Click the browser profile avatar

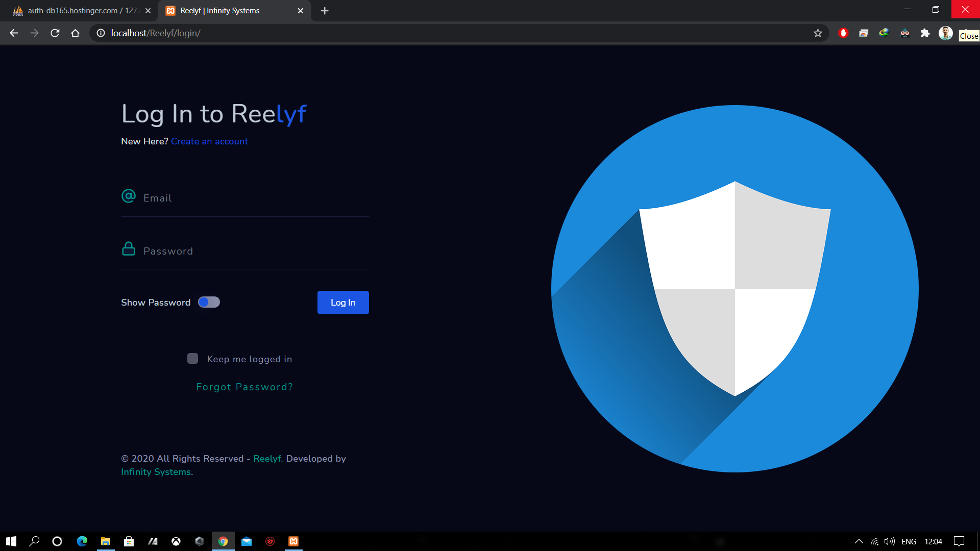[x=945, y=33]
